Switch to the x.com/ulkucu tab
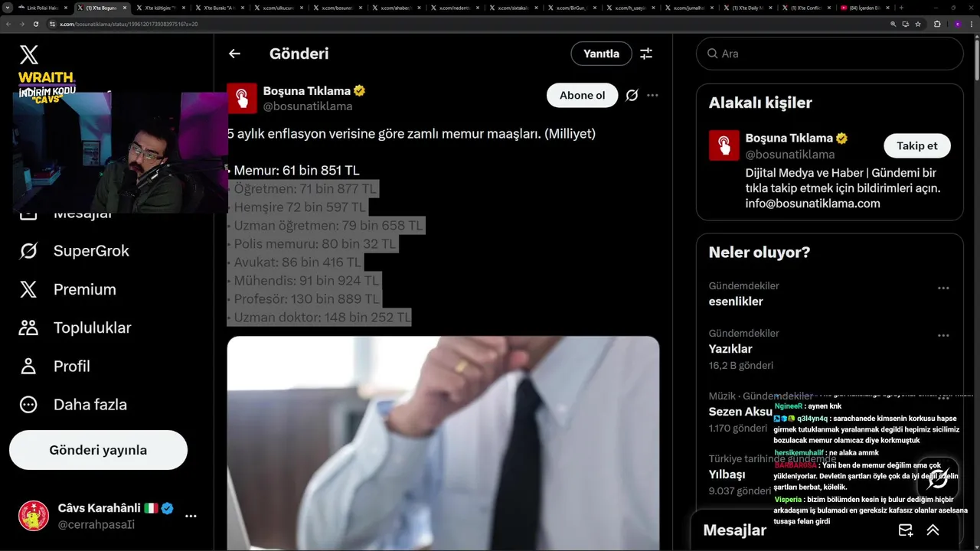The width and height of the screenshot is (980, 551). (x=277, y=8)
